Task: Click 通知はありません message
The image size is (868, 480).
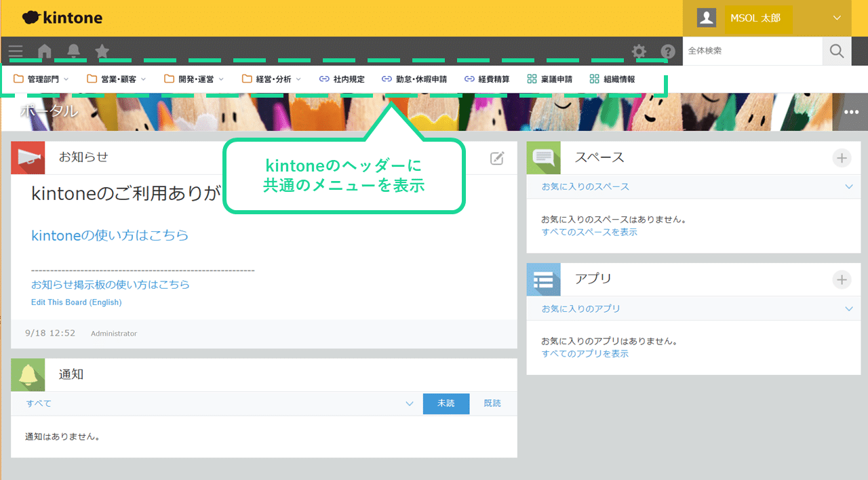Action: [63, 437]
